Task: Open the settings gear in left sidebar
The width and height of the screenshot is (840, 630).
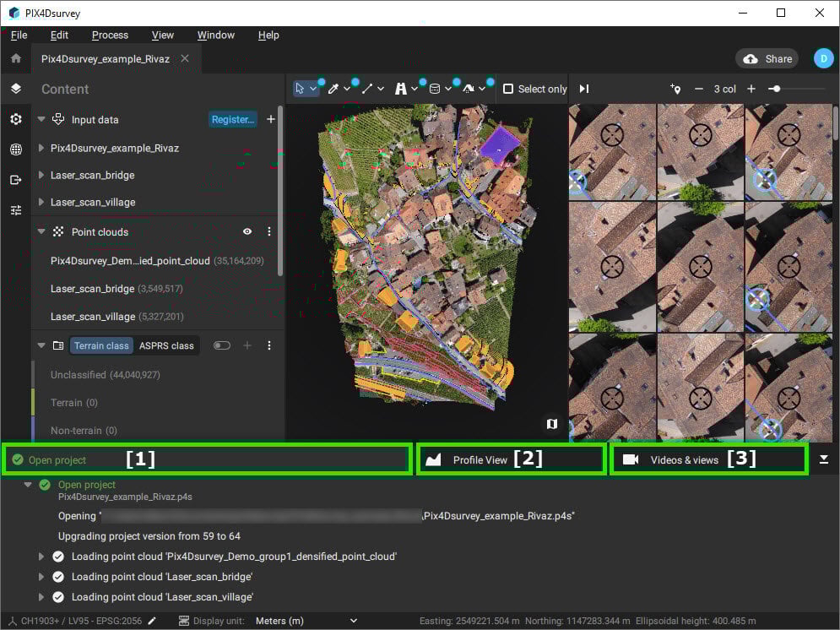Action: coord(15,119)
